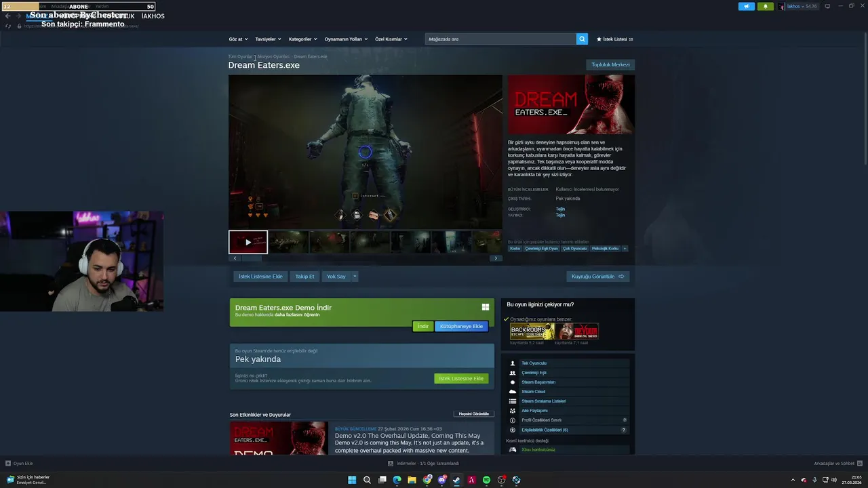Add game via İstek Listesine Ekle button below media
Screen dimensions: 868x488
(x=260, y=276)
